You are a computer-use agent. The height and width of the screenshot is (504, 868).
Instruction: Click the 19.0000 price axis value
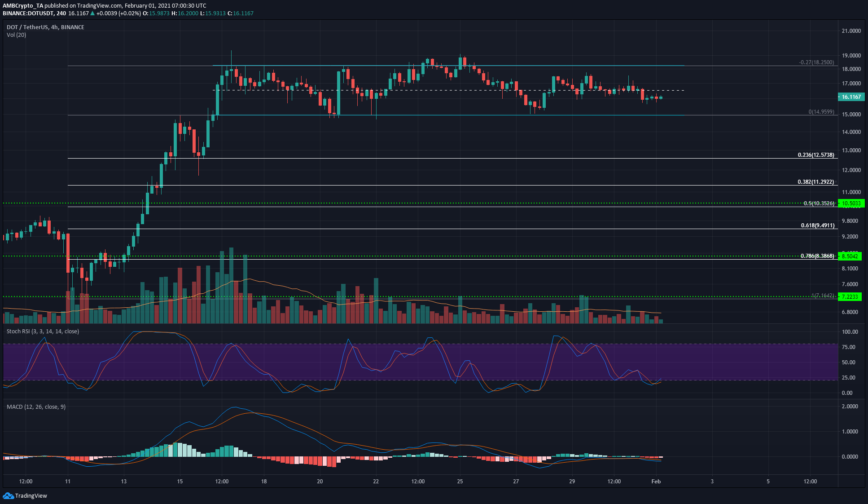click(851, 56)
